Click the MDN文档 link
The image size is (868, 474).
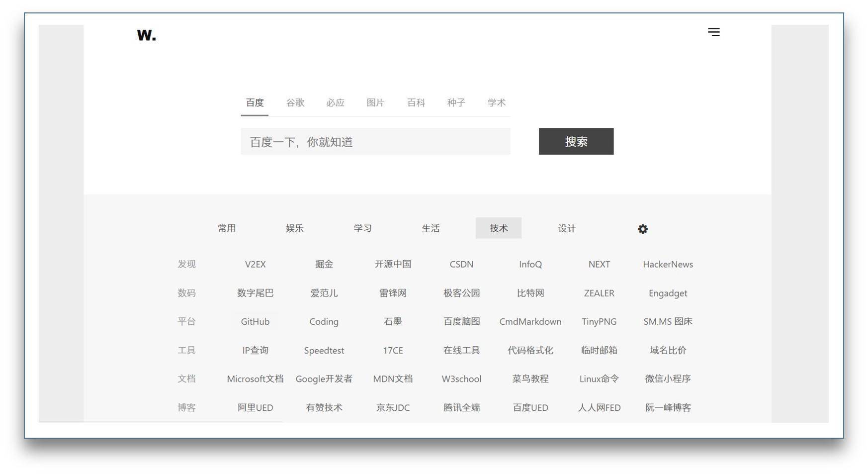[x=393, y=379]
